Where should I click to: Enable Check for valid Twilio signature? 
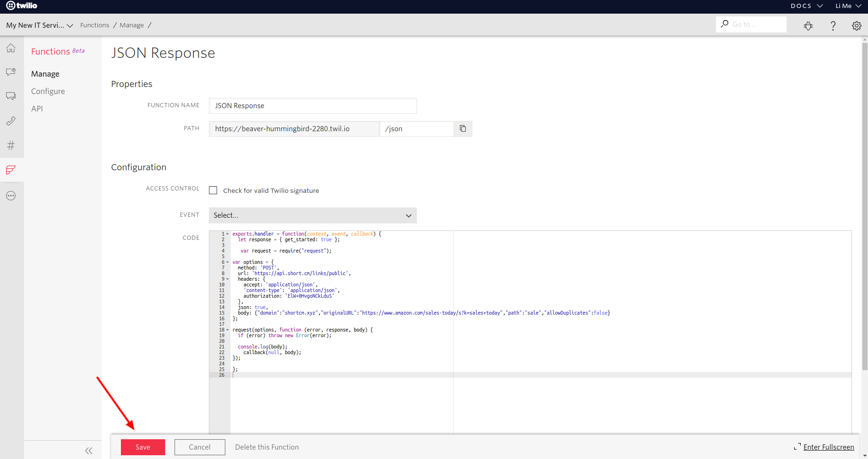213,190
